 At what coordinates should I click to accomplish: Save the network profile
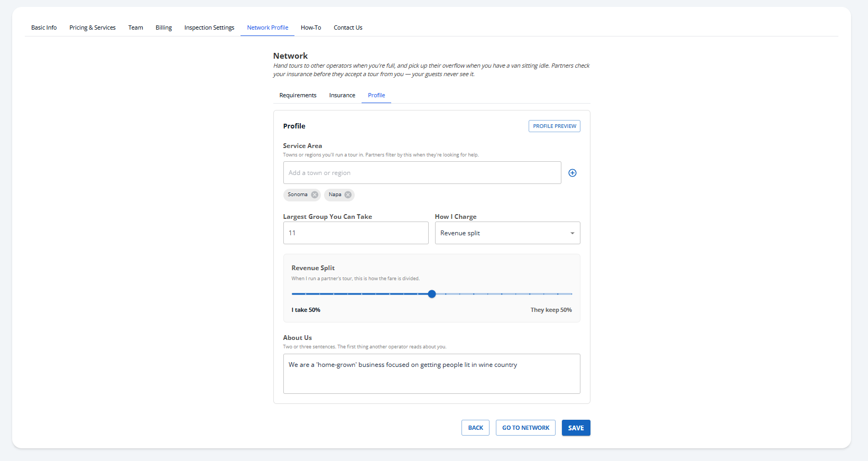pyautogui.click(x=576, y=428)
